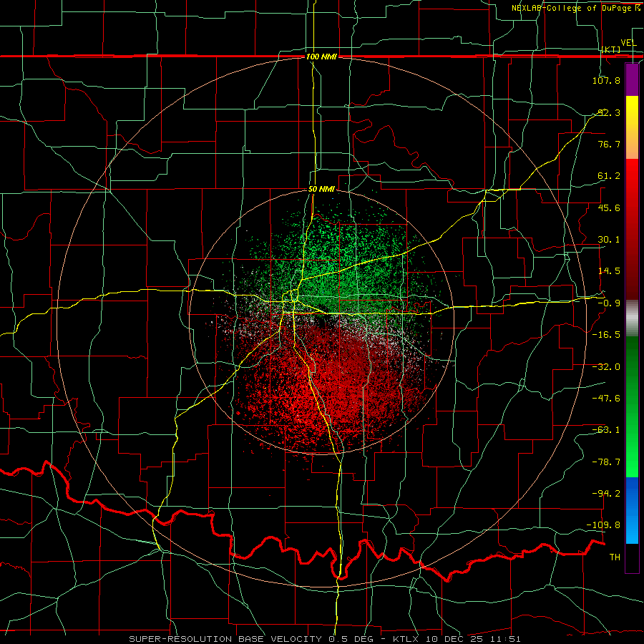Pick the gray near-zero segment of color bar

point(632,318)
